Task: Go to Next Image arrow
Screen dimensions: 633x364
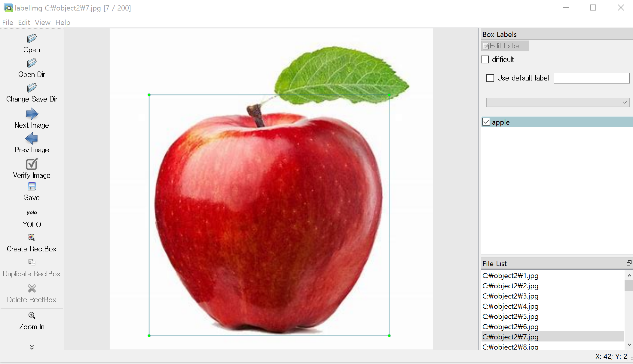Action: pos(32,114)
